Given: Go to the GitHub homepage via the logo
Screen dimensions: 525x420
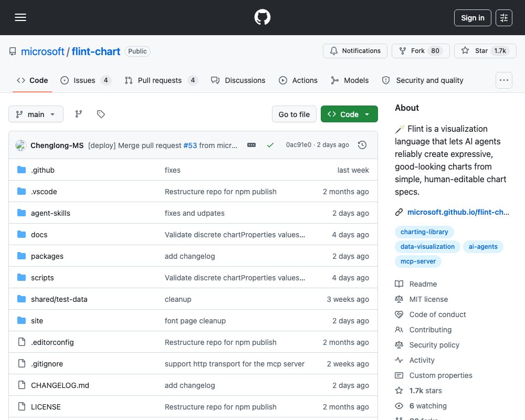Looking at the screenshot, I should coord(262,17).
